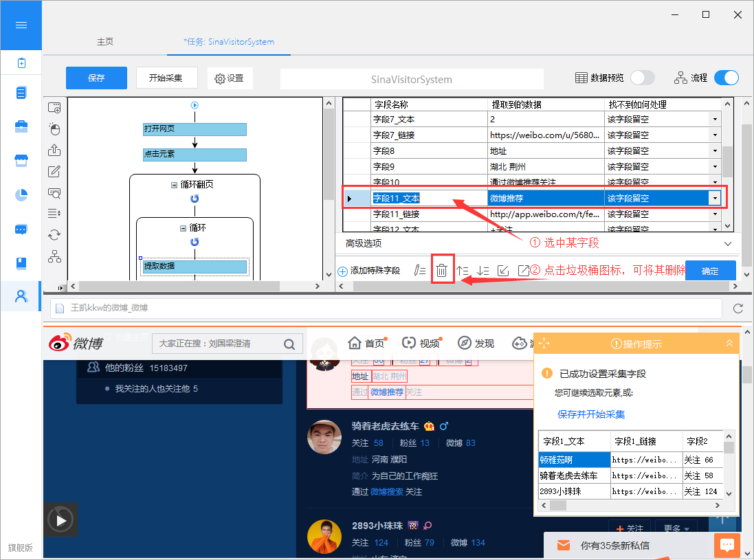The width and height of the screenshot is (754, 560).
Task: Select the open webpage tool icon
Action: pyautogui.click(x=54, y=108)
